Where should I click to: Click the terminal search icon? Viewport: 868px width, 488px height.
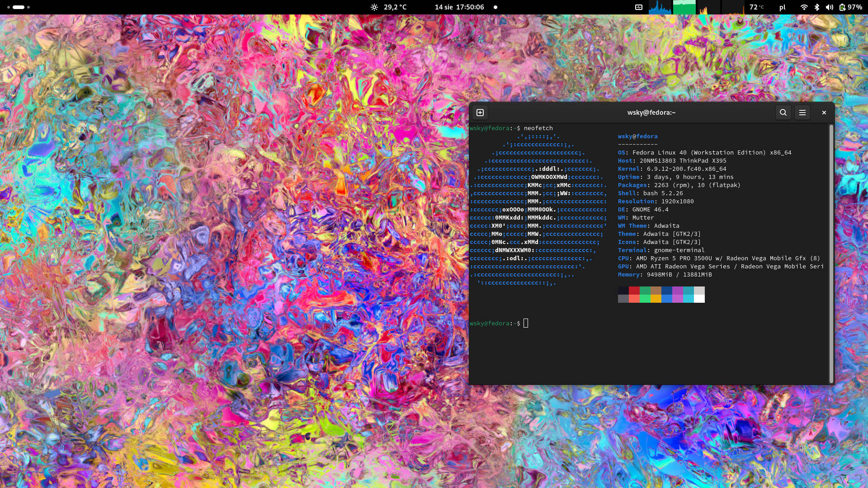(x=783, y=113)
